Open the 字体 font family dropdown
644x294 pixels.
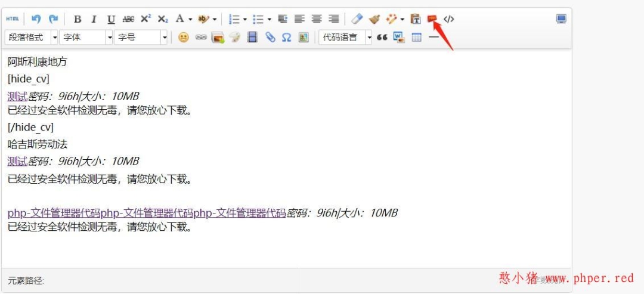pyautogui.click(x=86, y=38)
